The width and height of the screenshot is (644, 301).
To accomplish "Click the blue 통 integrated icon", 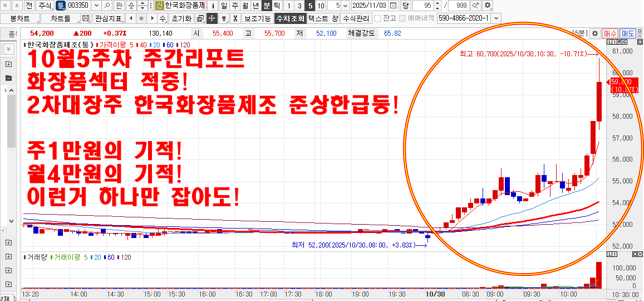I will click(61, 6).
